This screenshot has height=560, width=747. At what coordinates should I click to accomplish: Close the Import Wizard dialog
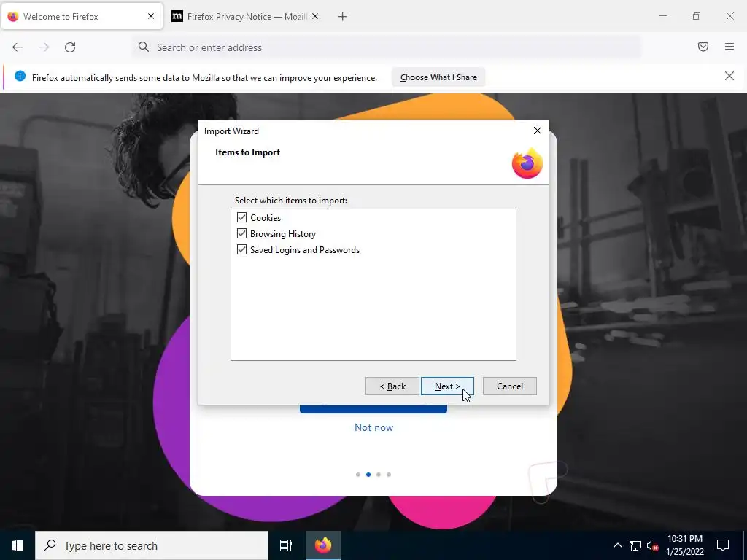[x=538, y=131]
